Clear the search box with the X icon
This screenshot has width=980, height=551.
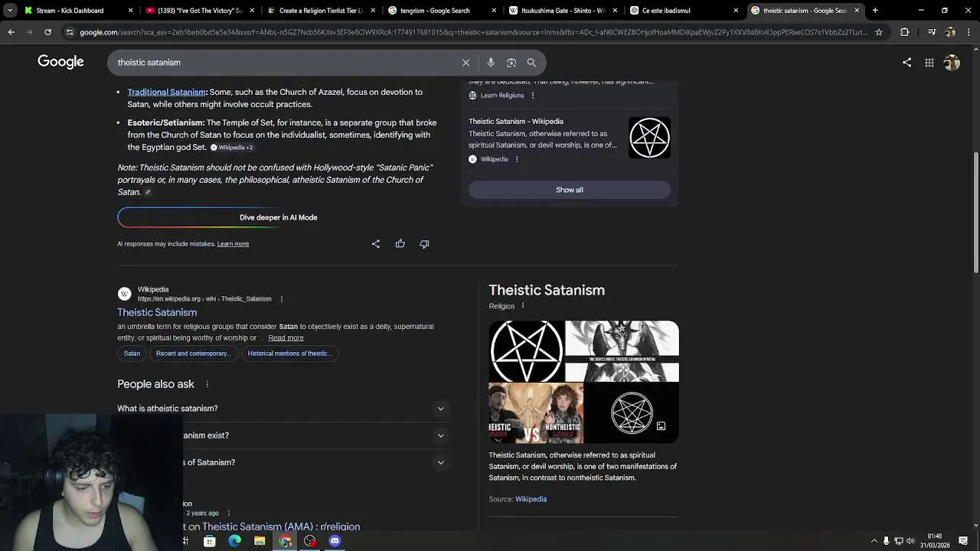point(465,63)
